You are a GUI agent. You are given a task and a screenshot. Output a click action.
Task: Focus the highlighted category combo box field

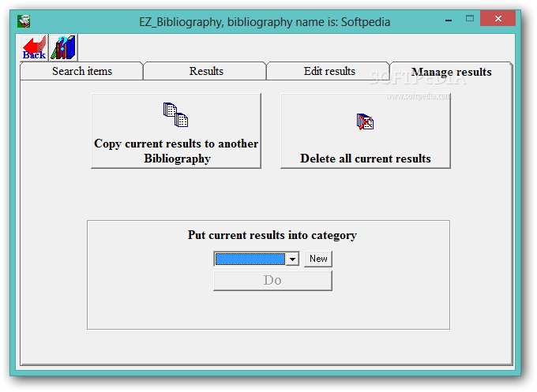[x=250, y=259]
